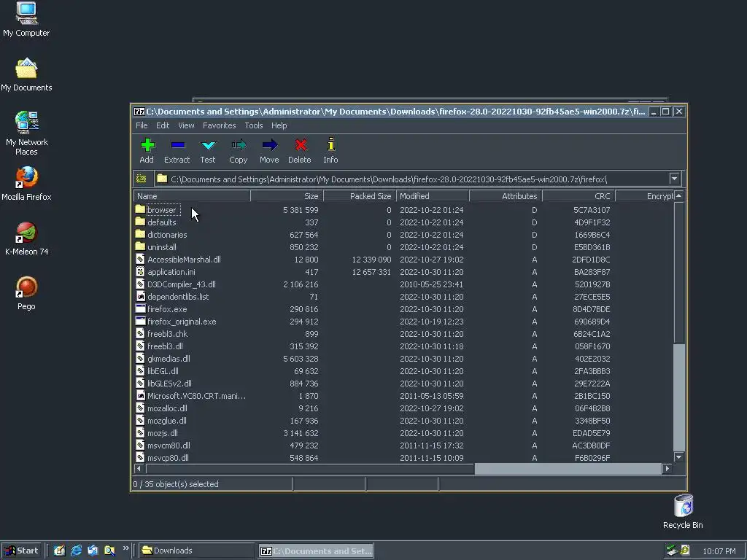Sort by the Modified column header
This screenshot has width=747, height=560.
(x=433, y=196)
